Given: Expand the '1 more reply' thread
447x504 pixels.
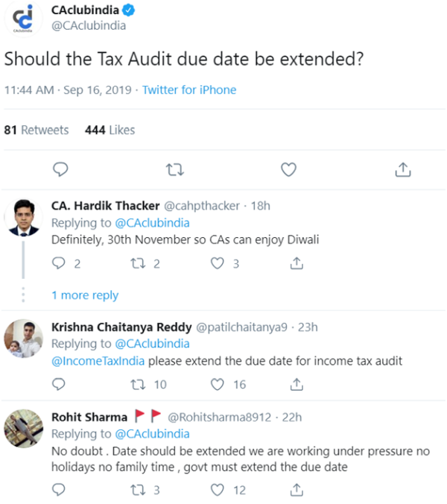Looking at the screenshot, I should (x=85, y=295).
